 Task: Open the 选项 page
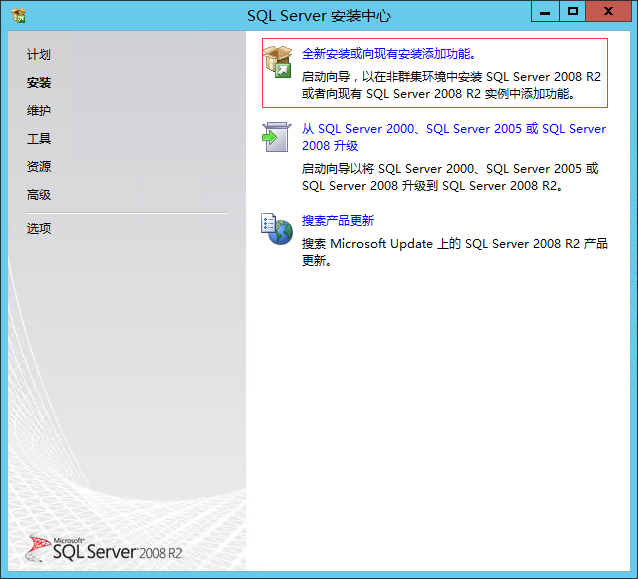coord(39,228)
